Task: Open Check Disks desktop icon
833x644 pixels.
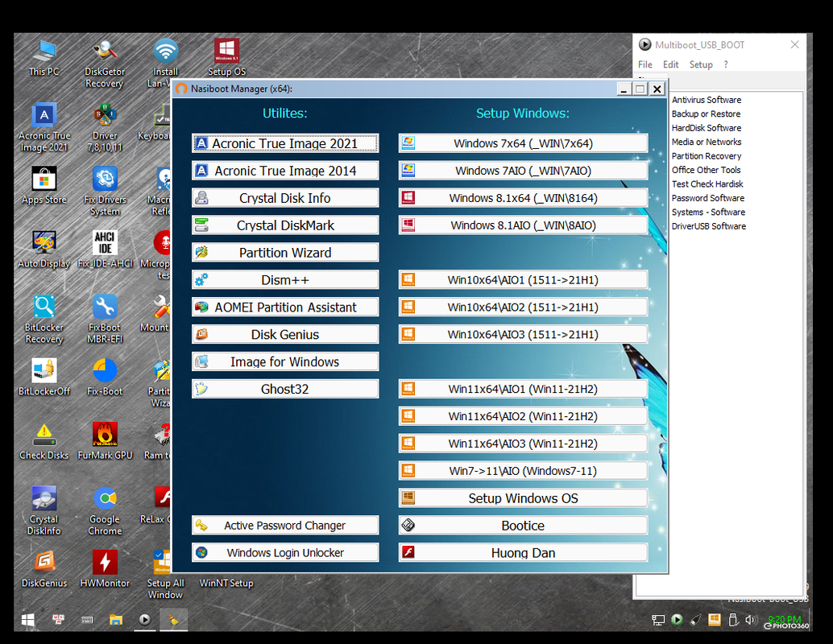Action: [44, 441]
